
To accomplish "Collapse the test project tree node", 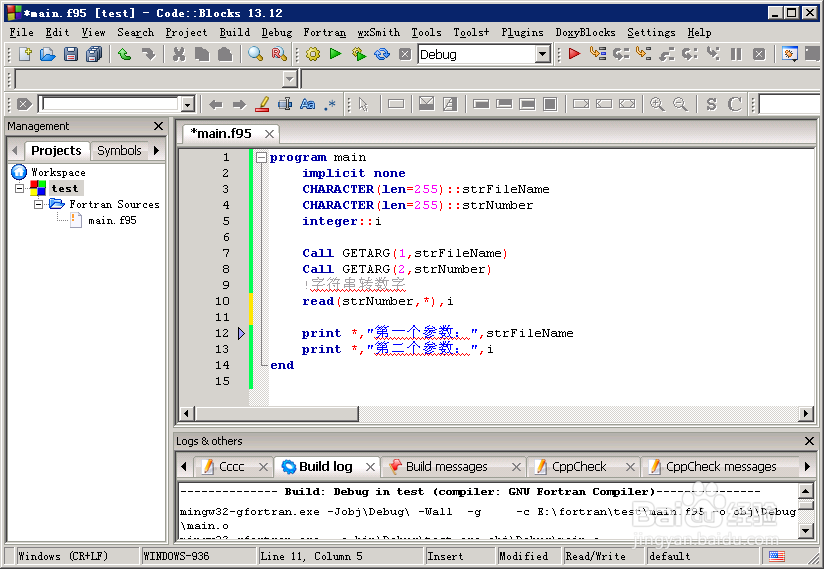I will [19, 188].
